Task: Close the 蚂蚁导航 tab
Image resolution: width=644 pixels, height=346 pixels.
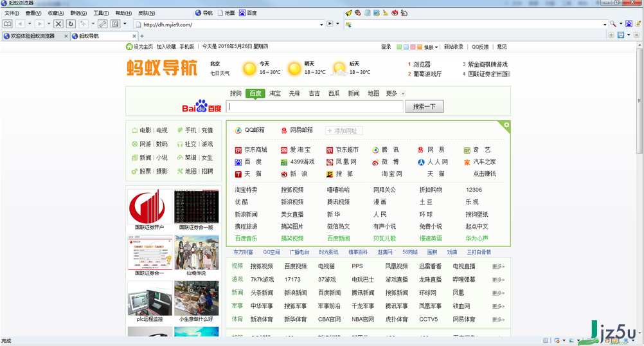Action: pyautogui.click(x=134, y=36)
